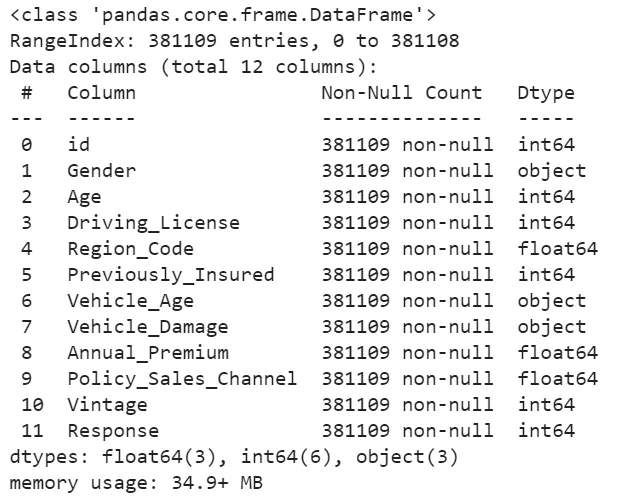The height and width of the screenshot is (497, 619).
Task: Click the 'Vintage' column name
Action: 107,405
